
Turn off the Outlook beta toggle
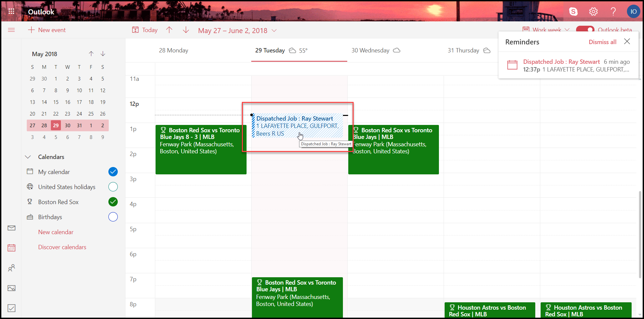pyautogui.click(x=585, y=29)
